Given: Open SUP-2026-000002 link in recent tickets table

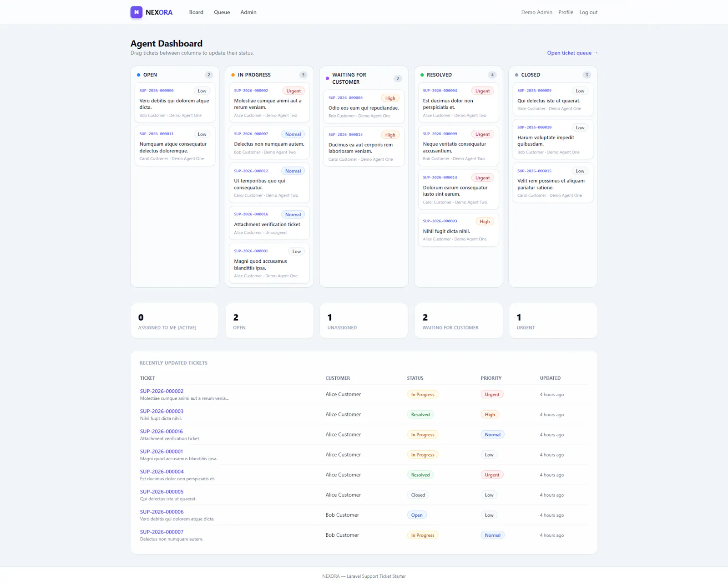Looking at the screenshot, I should click(162, 391).
